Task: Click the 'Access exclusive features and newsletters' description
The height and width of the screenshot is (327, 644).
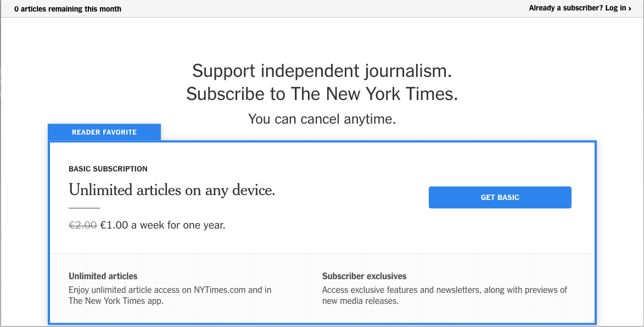Action: pos(444,295)
